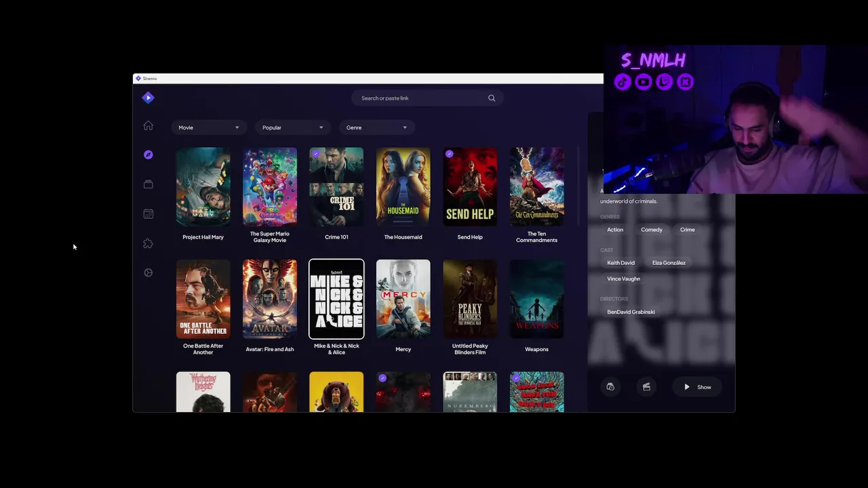Select the Action genre chip
The width and height of the screenshot is (868, 488).
[615, 230]
